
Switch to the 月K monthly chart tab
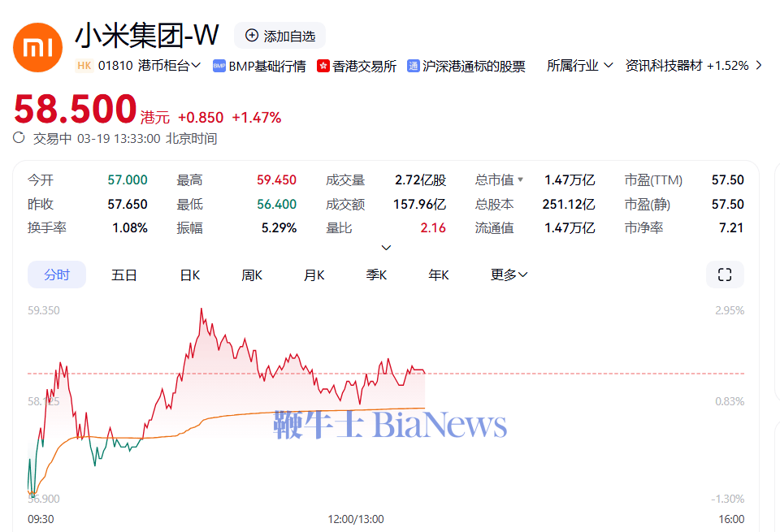click(314, 275)
